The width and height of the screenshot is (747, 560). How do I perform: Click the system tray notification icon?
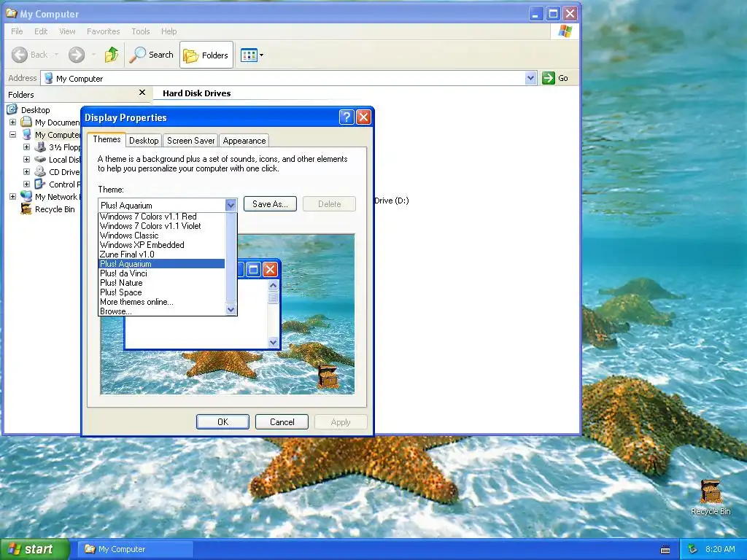tap(692, 549)
